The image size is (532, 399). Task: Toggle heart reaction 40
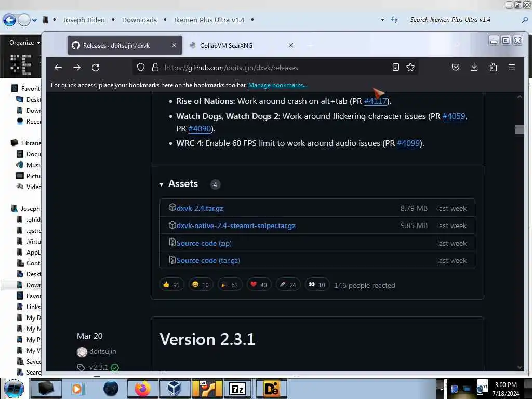[259, 285]
